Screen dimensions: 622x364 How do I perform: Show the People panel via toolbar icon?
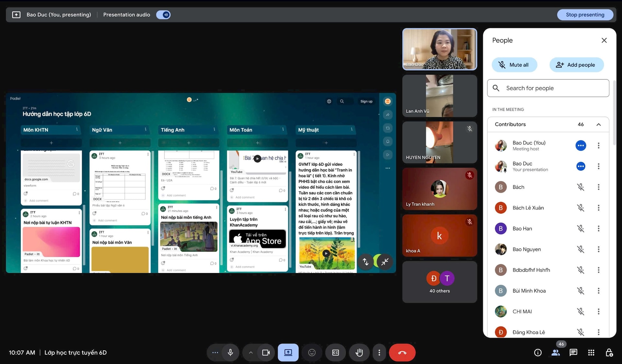556,352
